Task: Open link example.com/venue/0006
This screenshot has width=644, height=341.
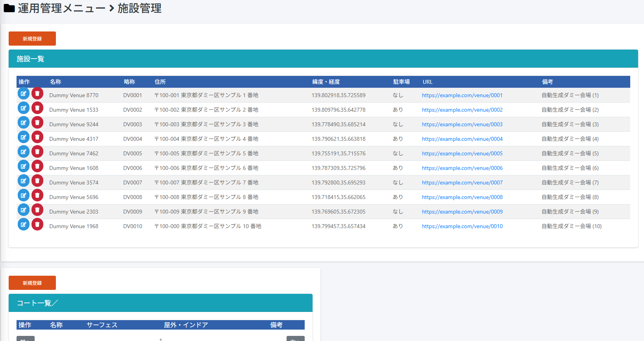Action: (x=462, y=168)
